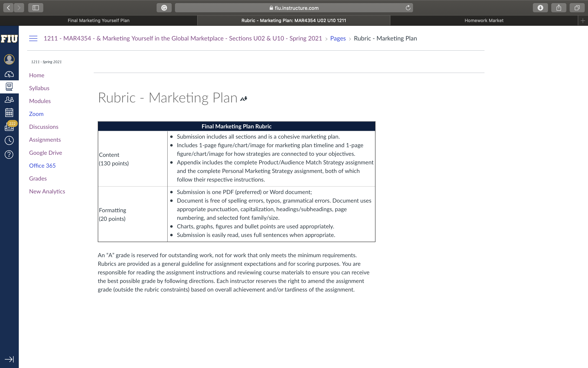588x368 pixels.
Task: Click the bullet about a cohesive marketing plan
Action: (x=258, y=137)
